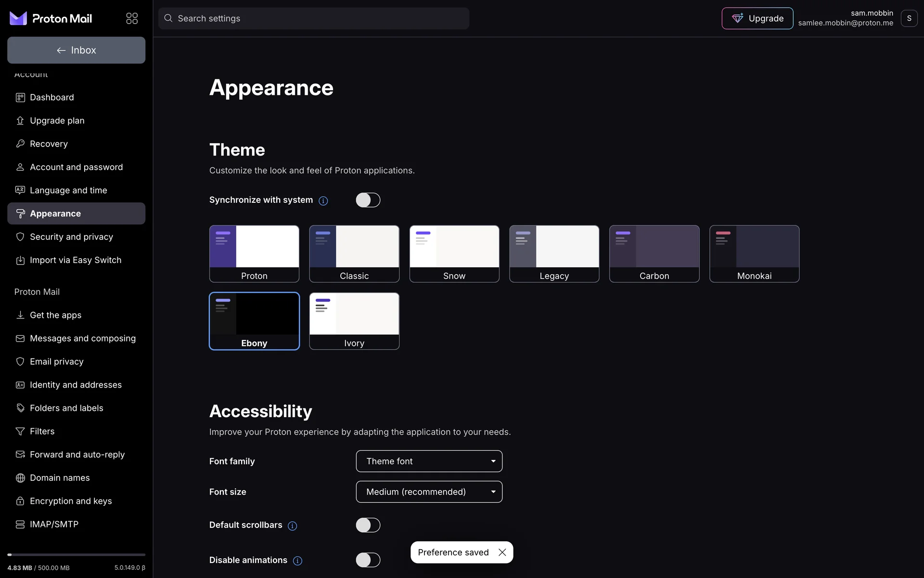Screen dimensions: 924x578
Task: Go to Folders and labels section
Action: pyautogui.click(x=66, y=408)
